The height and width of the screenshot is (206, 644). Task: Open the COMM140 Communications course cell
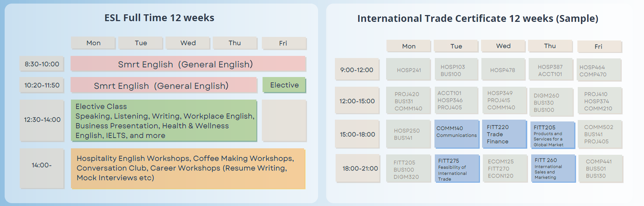(457, 134)
